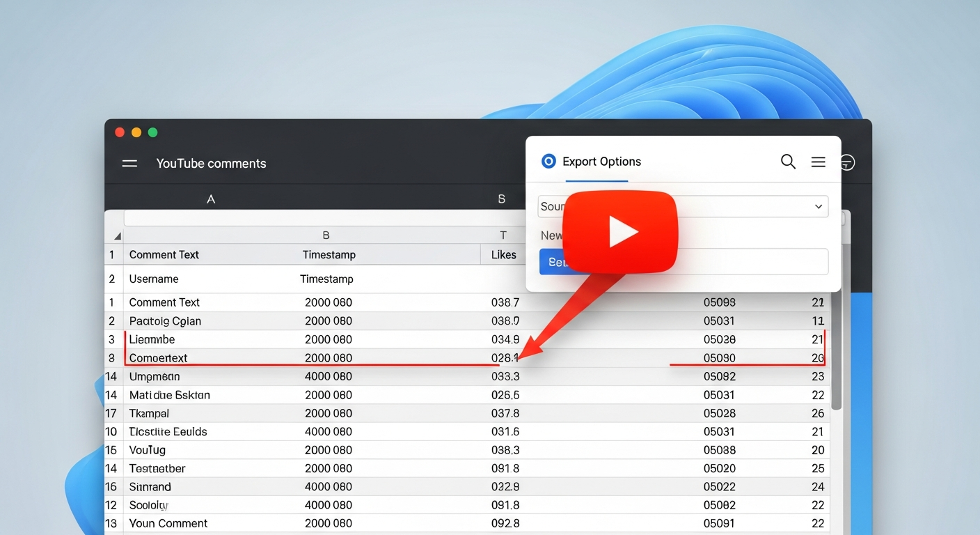Open the hamburger menu beside YouTube comments
The image size is (980, 535).
pos(129,164)
